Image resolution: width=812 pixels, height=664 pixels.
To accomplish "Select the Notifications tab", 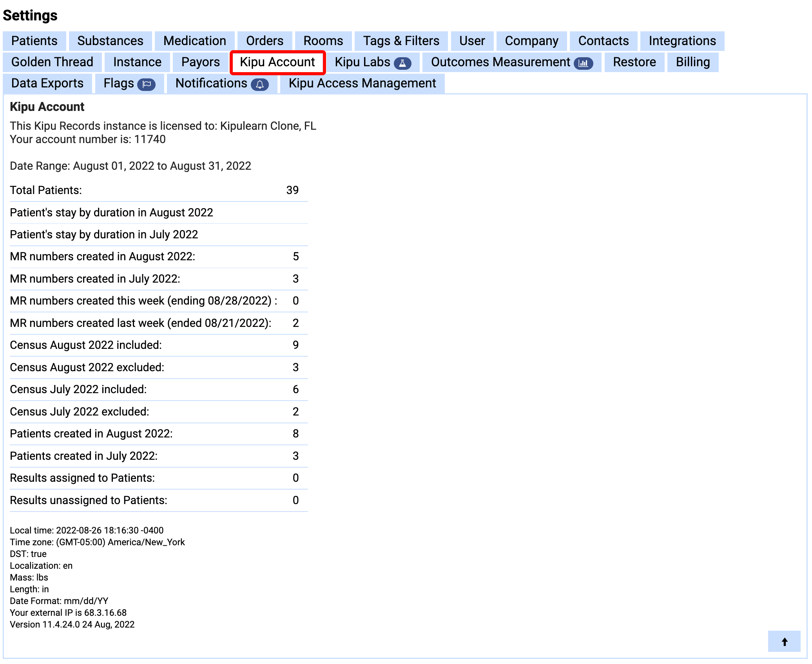I will click(222, 83).
